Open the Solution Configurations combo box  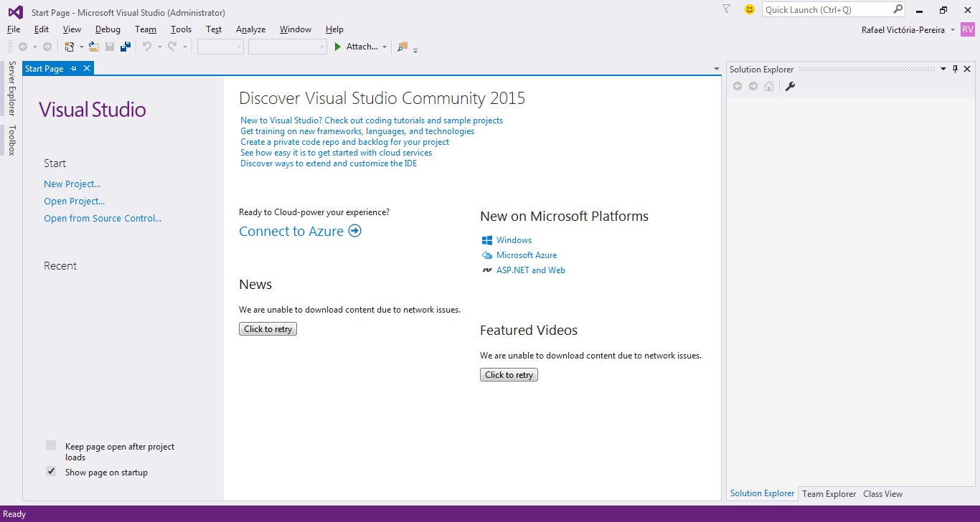click(220, 47)
